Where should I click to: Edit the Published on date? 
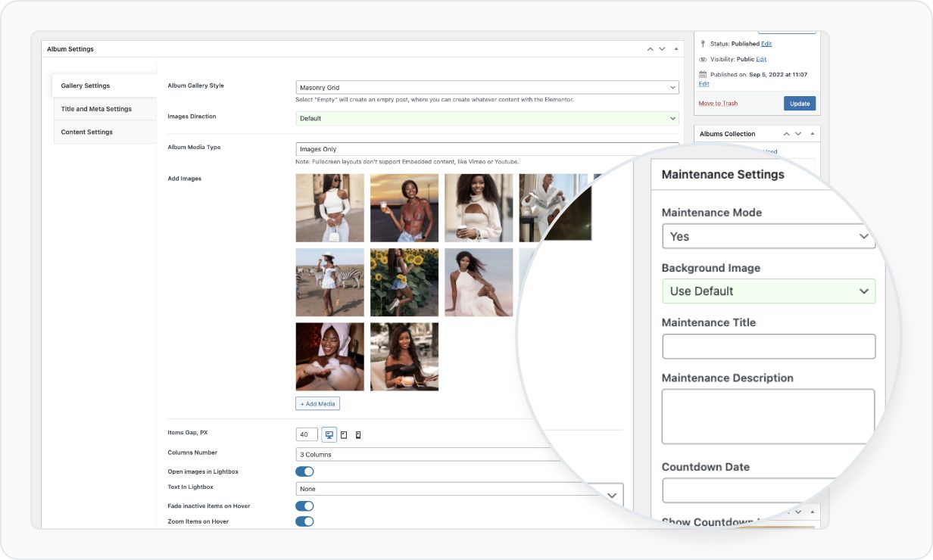click(x=704, y=84)
